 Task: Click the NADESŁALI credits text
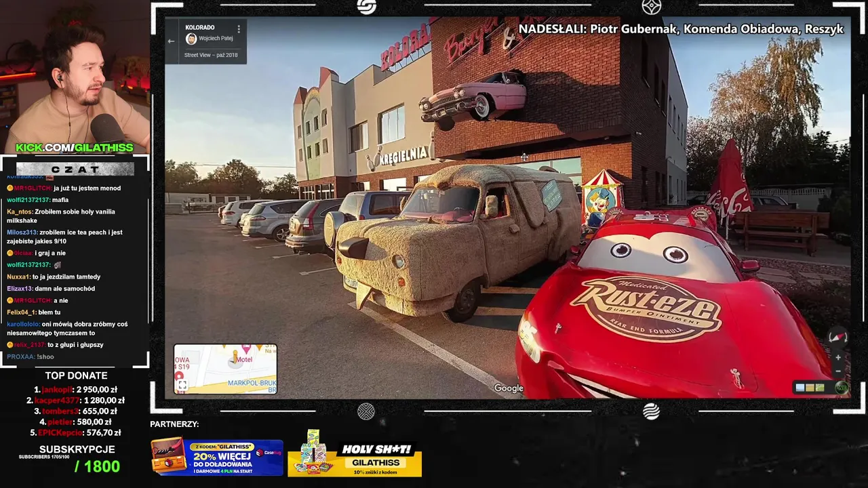(x=681, y=28)
